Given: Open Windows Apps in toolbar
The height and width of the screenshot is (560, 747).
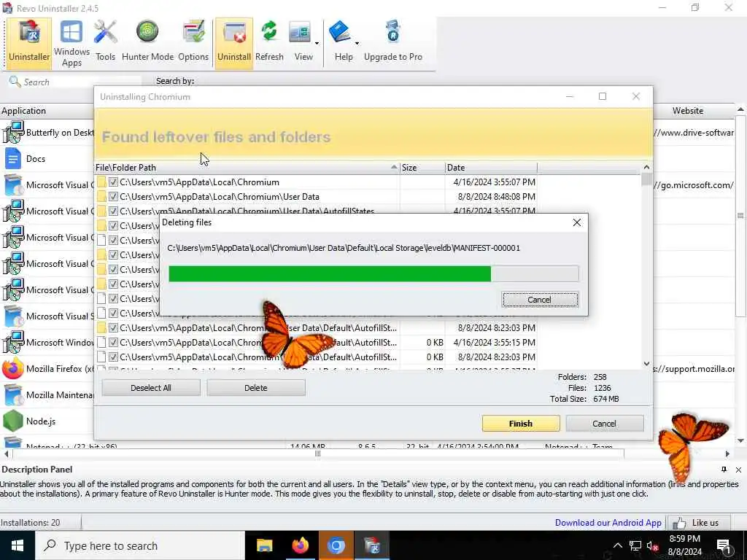Looking at the screenshot, I should tap(71, 42).
